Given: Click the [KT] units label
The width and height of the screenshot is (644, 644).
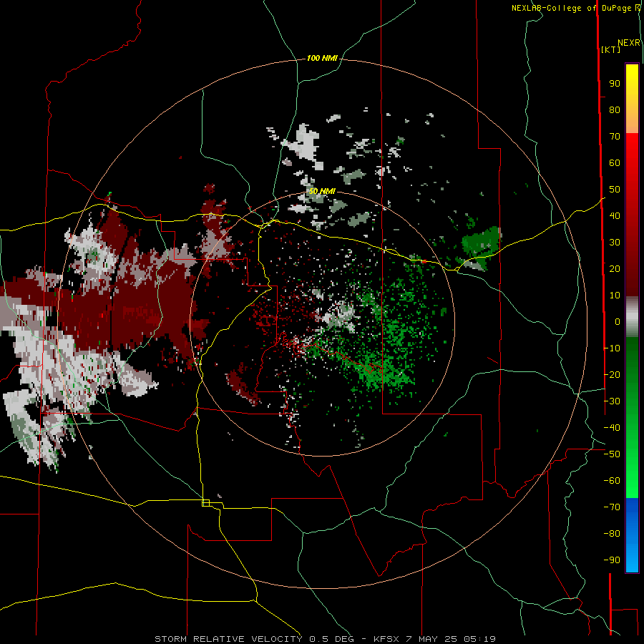Looking at the screenshot, I should [x=611, y=49].
